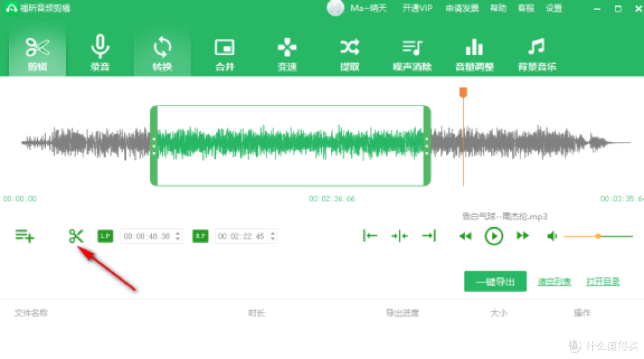This screenshot has width=644, height=359.
Task: Open the 背景音乐 background music tool
Action: coord(537,54)
